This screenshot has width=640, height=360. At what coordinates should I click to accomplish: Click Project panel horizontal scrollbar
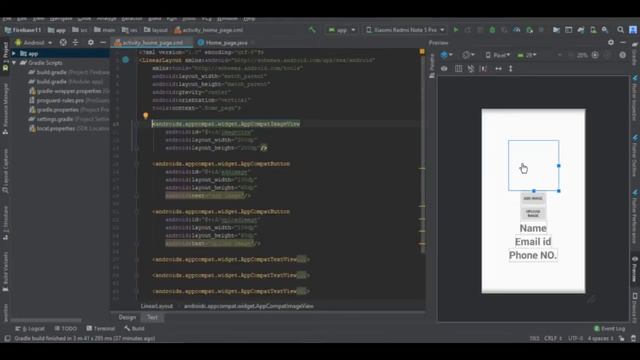(46, 320)
